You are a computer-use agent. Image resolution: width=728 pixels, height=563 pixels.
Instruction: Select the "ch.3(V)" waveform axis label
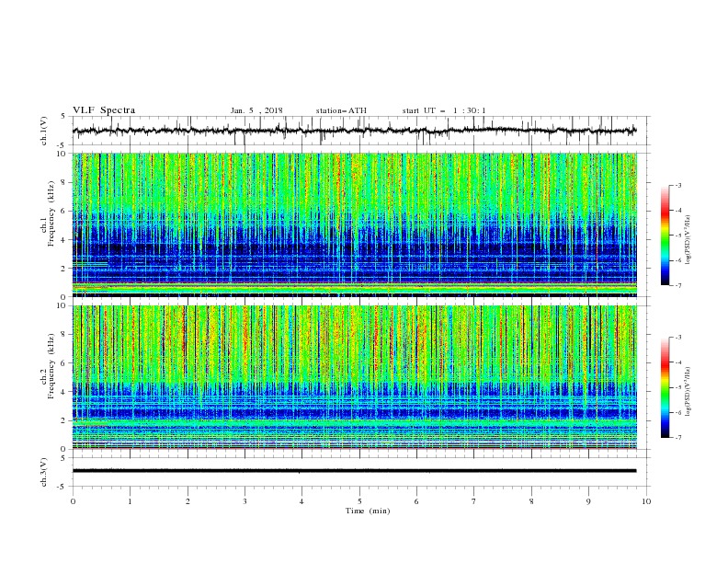pyautogui.click(x=44, y=472)
